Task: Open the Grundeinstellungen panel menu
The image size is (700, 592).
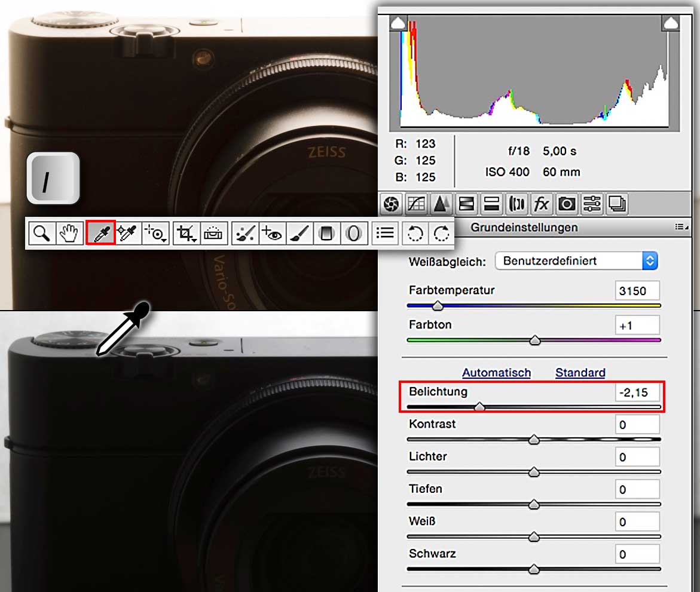Action: click(681, 227)
